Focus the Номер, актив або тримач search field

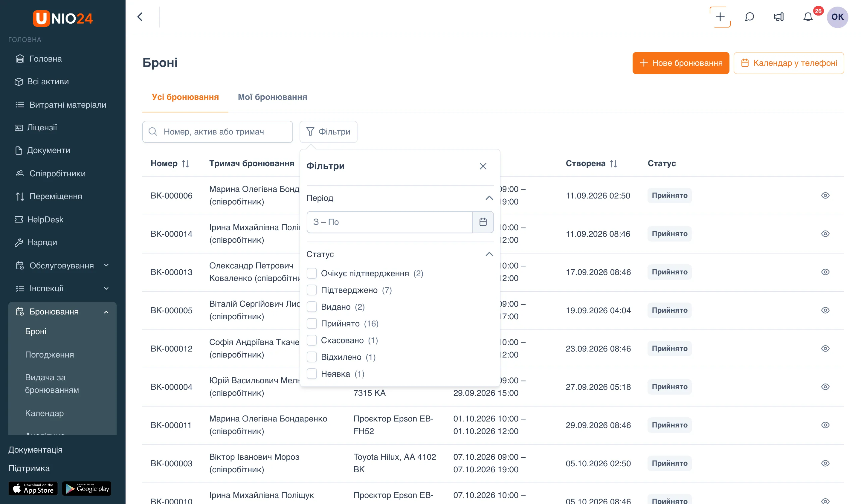pyautogui.click(x=218, y=132)
